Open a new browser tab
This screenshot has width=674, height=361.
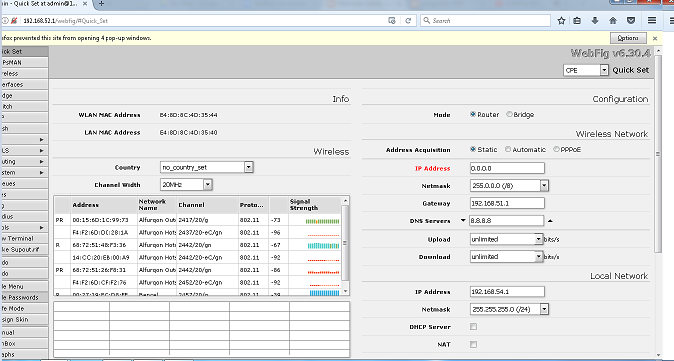[x=101, y=3]
